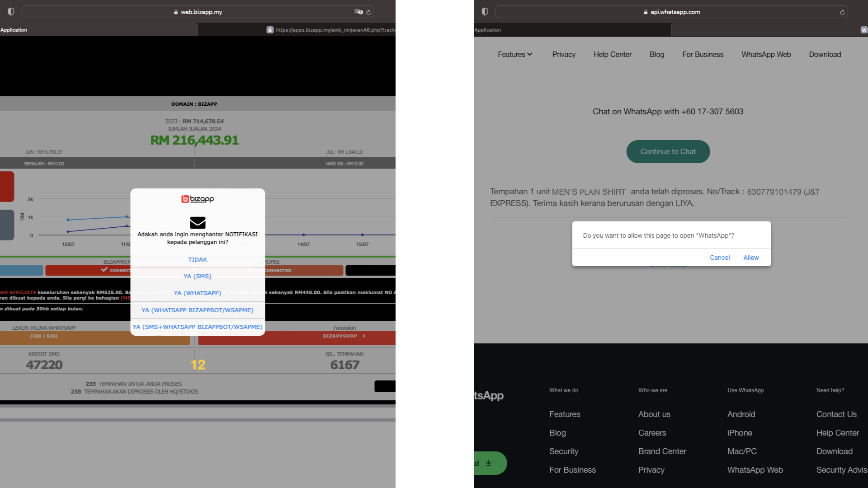Switch to the apps.bizapp.my ninjavan tab
868x488 pixels.
(x=297, y=30)
